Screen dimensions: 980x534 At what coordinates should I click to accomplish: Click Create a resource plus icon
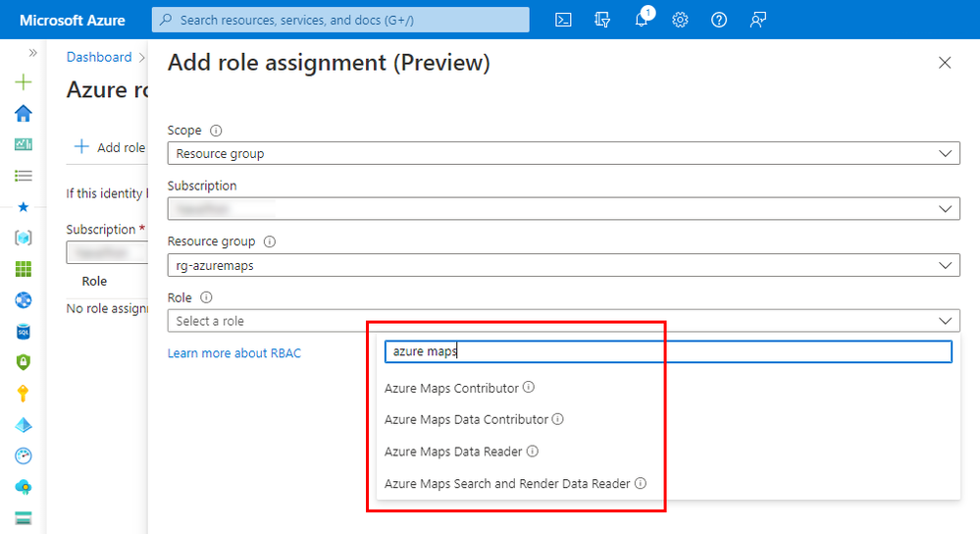tap(24, 82)
